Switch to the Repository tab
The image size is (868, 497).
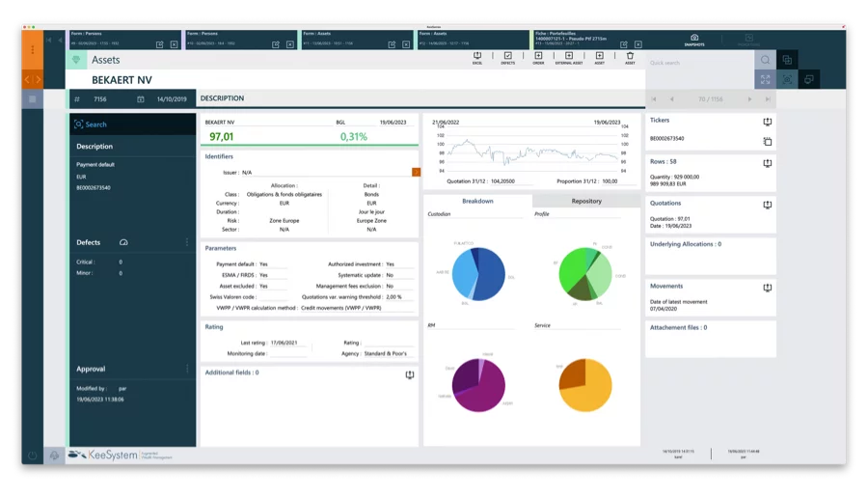click(586, 201)
